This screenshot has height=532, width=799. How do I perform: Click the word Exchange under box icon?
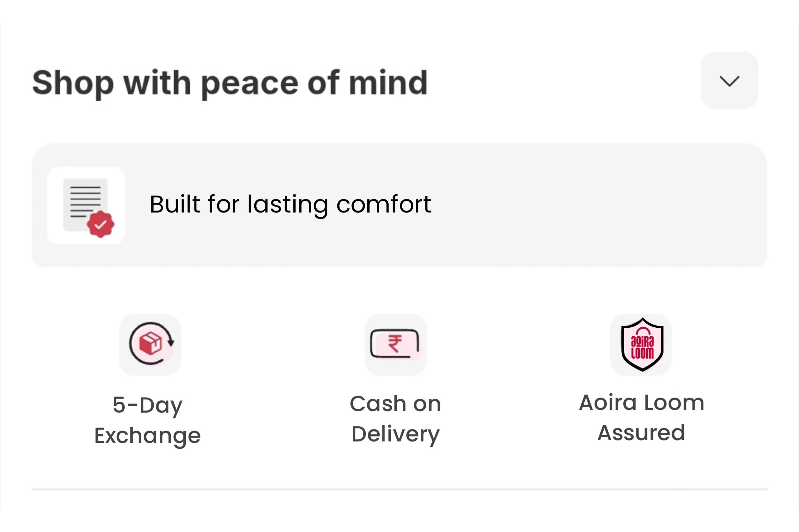coord(147,436)
